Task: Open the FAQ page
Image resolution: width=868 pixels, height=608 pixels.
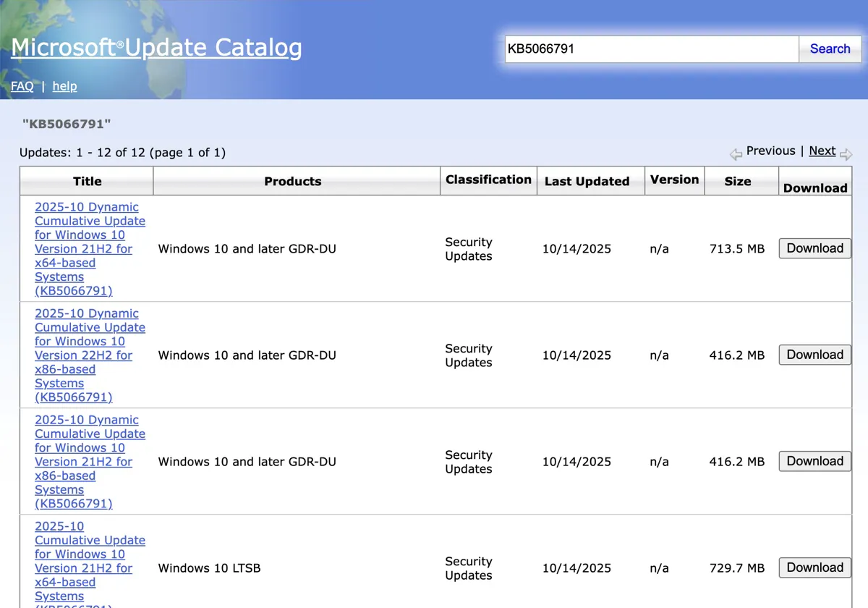Action: pos(22,86)
